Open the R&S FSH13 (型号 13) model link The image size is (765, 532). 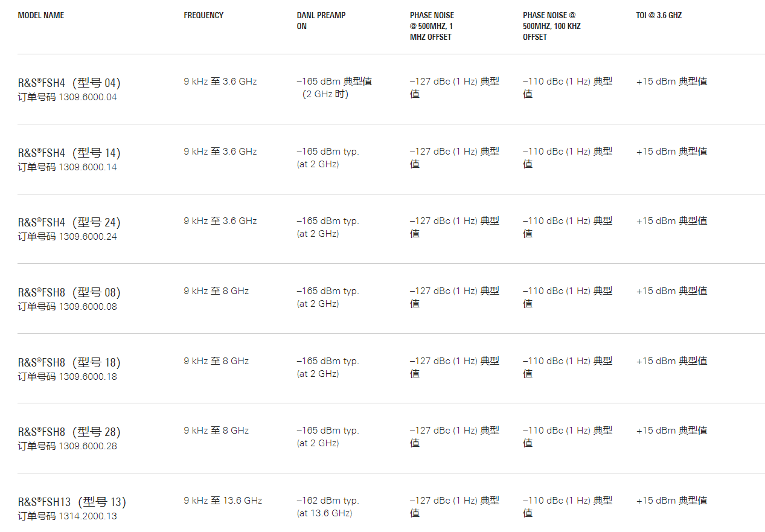(72, 502)
